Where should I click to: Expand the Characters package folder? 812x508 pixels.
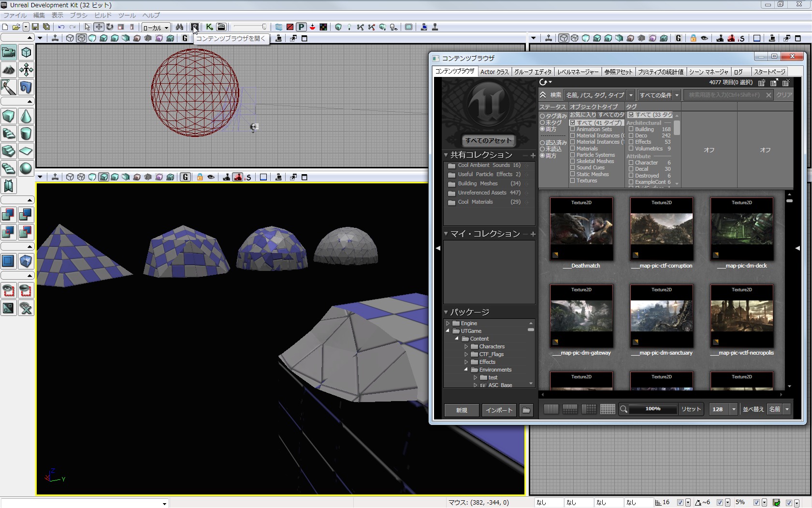point(466,346)
